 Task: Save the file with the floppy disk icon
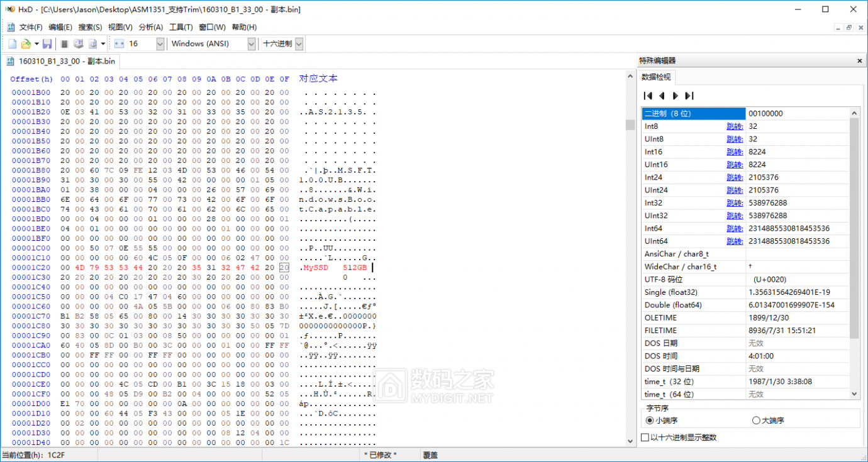[x=47, y=44]
